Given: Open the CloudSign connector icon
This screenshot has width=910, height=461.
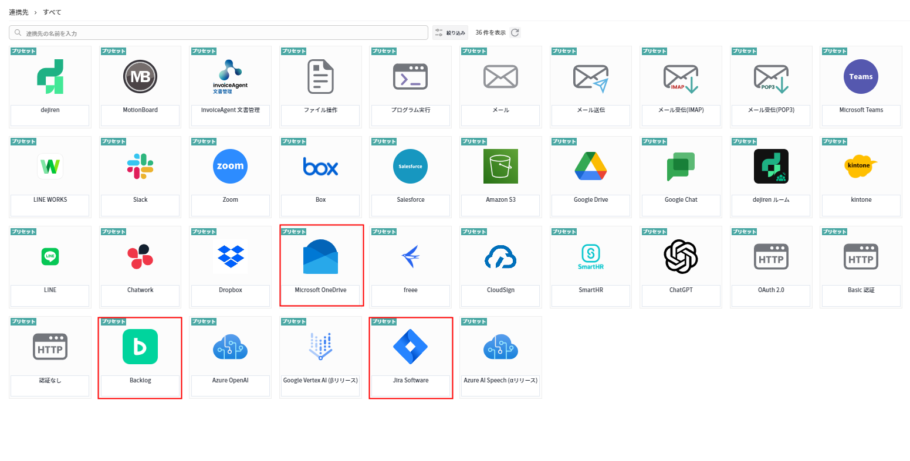Looking at the screenshot, I should (x=501, y=257).
